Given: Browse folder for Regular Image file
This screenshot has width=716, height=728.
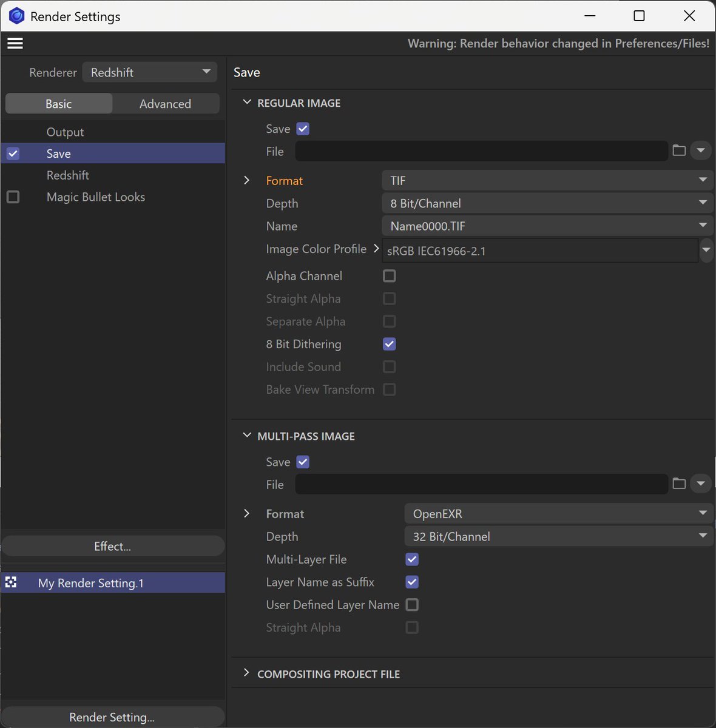Looking at the screenshot, I should pos(679,150).
